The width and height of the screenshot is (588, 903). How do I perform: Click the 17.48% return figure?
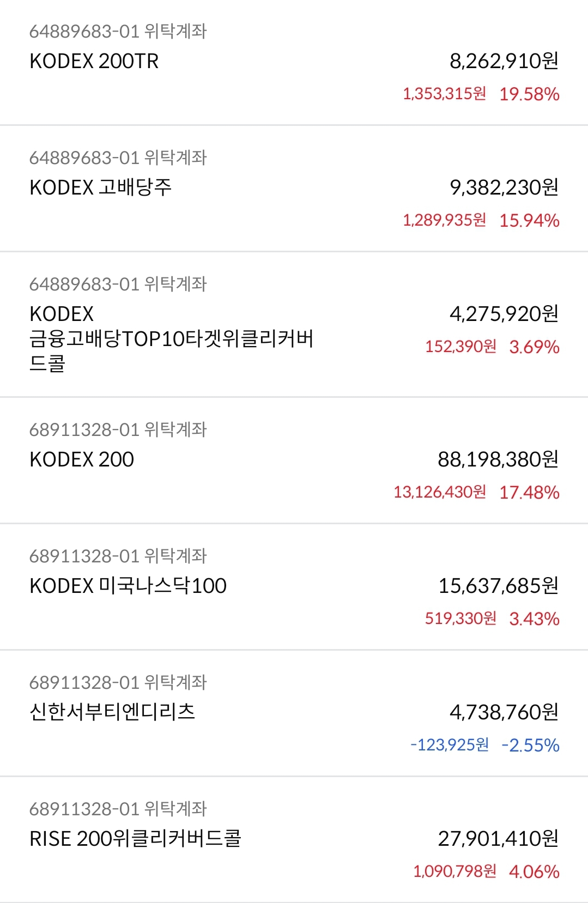pos(529,493)
